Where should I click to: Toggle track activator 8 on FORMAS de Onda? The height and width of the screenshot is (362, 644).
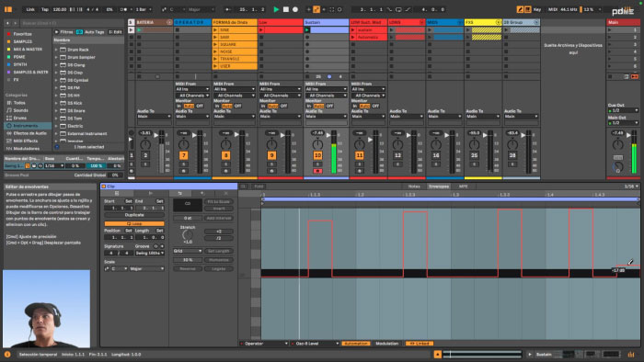pyautogui.click(x=225, y=155)
